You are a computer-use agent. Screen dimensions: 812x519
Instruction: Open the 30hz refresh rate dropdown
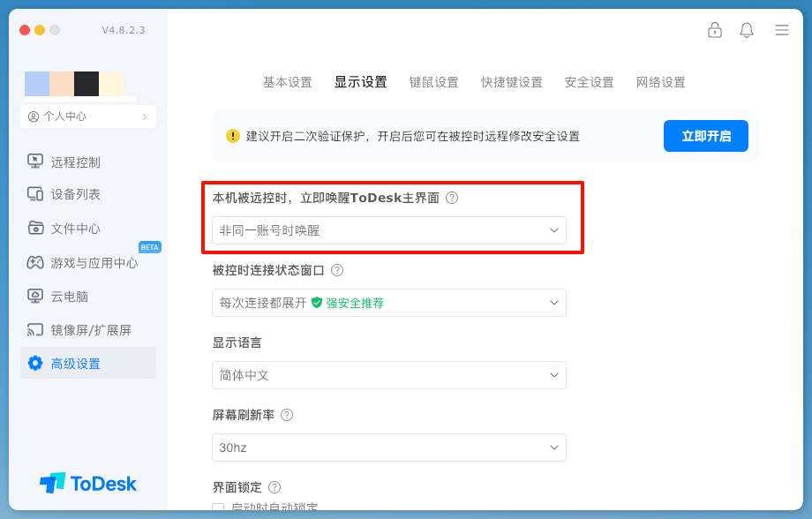click(389, 448)
